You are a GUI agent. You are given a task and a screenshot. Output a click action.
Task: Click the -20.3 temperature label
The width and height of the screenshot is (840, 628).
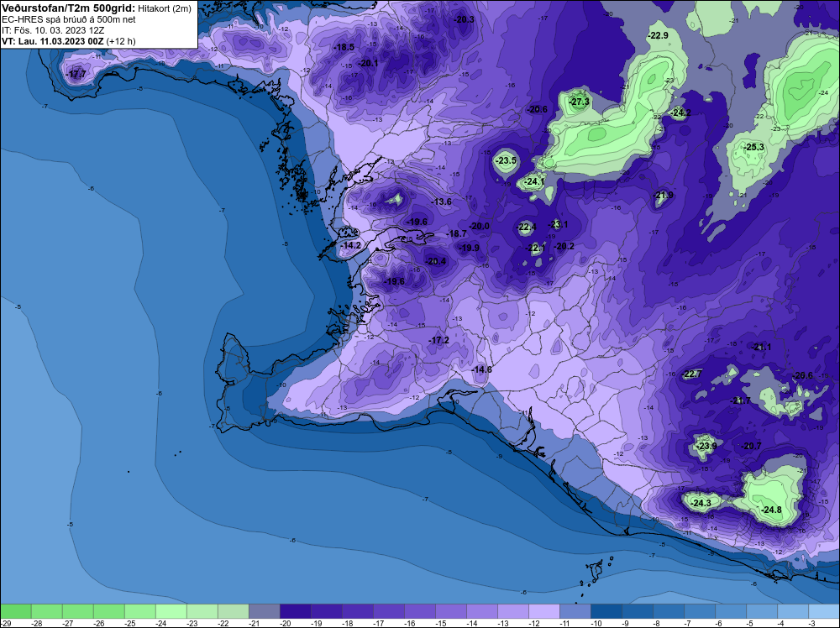point(465,19)
